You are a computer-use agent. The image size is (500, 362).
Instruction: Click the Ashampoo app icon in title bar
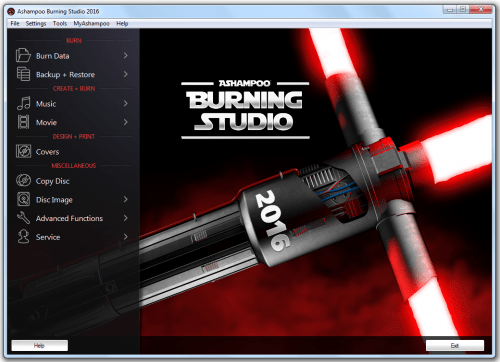(x=11, y=12)
